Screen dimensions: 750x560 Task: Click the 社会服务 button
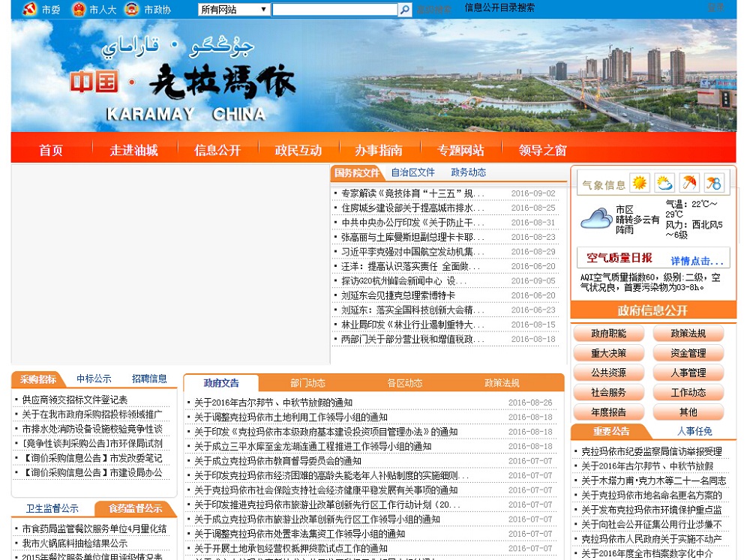608,392
